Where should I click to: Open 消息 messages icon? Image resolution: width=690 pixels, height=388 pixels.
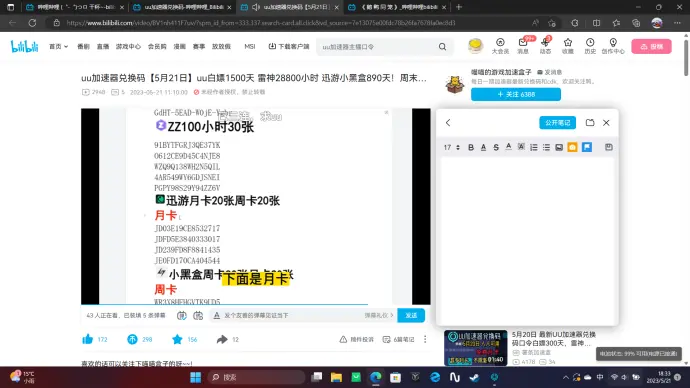pyautogui.click(x=523, y=46)
